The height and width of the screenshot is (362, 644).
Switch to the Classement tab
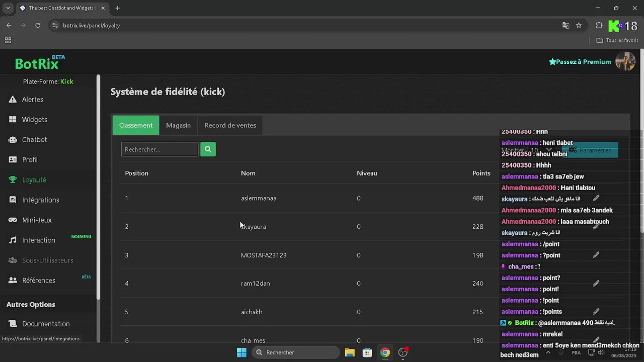136,125
